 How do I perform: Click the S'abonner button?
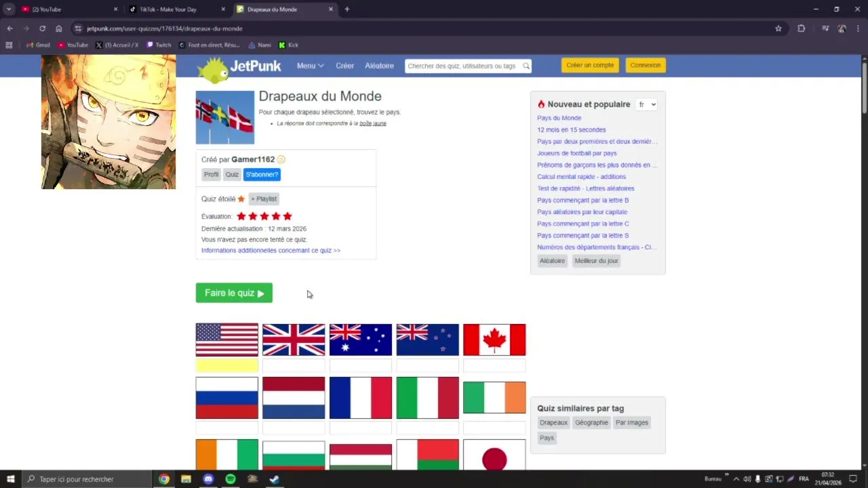click(262, 174)
